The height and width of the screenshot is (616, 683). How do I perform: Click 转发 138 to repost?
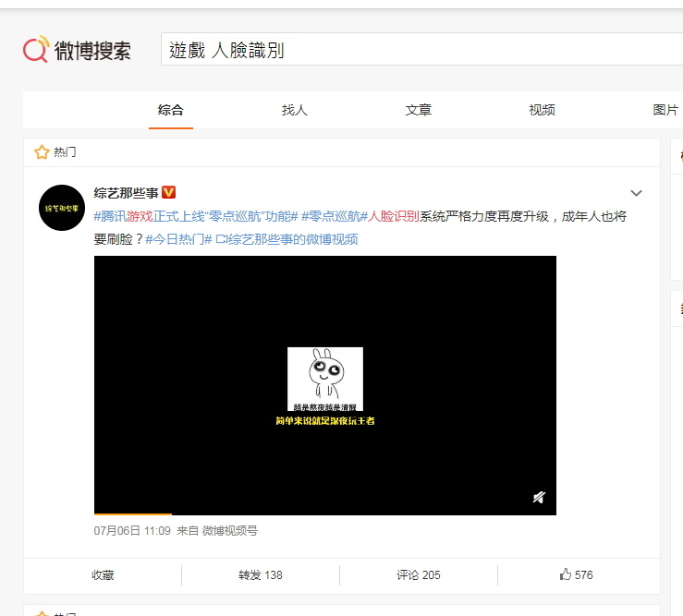261,575
